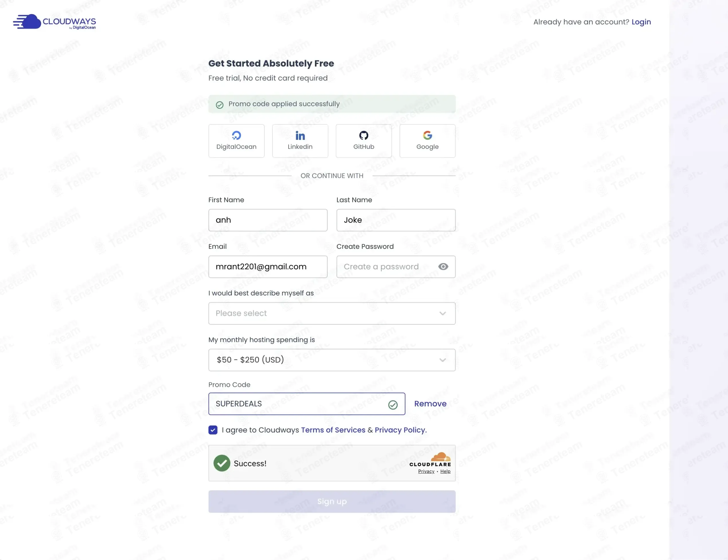Click the 'OR CONTINUE WITH' text
The height and width of the screenshot is (560, 728).
(332, 176)
